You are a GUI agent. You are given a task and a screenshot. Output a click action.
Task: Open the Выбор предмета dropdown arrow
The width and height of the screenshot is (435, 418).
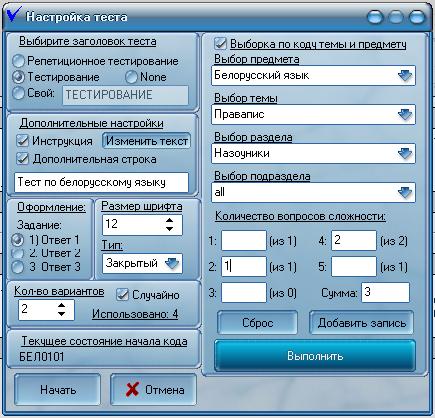[x=405, y=76]
